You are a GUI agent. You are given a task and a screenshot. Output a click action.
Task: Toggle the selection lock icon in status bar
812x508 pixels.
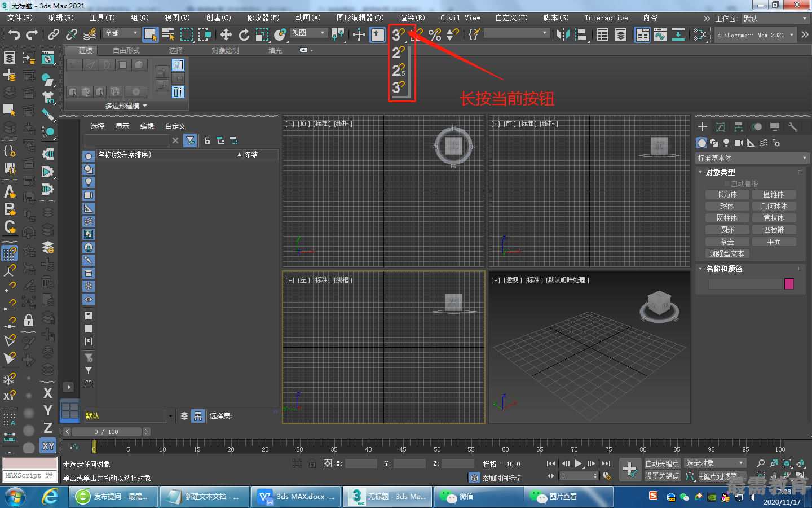312,463
